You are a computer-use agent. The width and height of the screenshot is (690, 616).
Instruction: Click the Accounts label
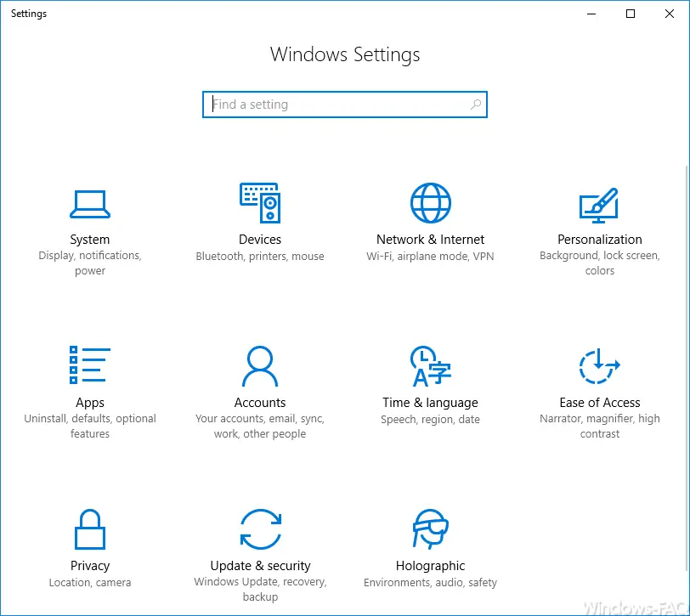click(260, 403)
